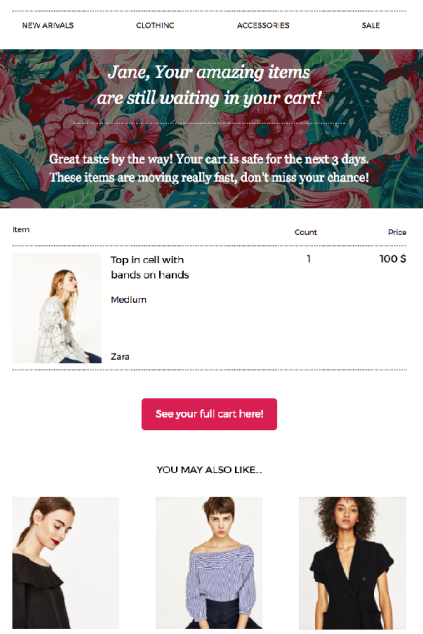Click the "YOU MAY ALSO LIKE.." heading
423x634 pixels.
tap(209, 470)
